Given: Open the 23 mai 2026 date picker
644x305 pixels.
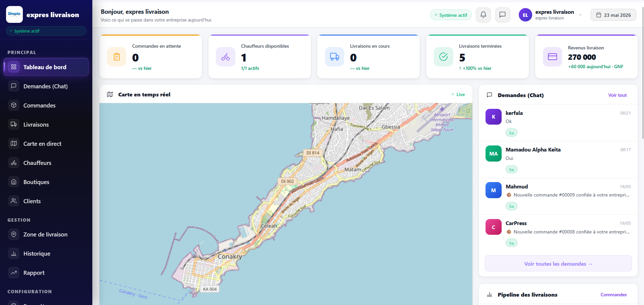Looking at the screenshot, I should click(613, 15).
